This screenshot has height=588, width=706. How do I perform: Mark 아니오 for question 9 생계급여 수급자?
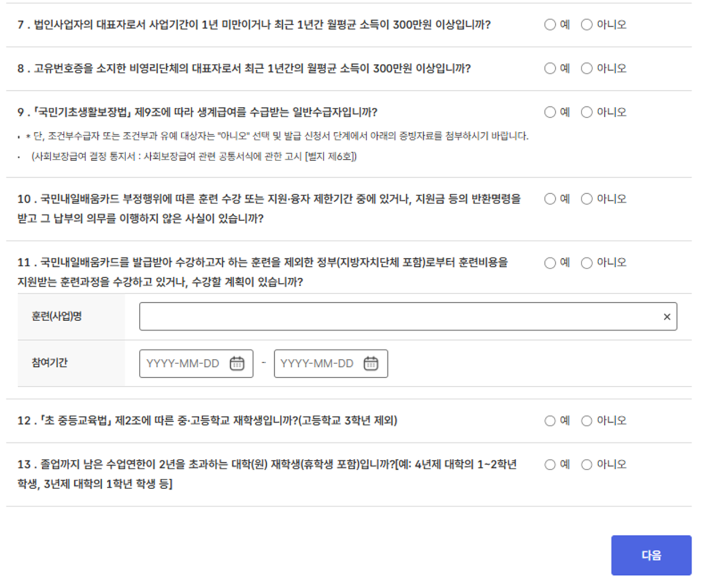(x=587, y=112)
